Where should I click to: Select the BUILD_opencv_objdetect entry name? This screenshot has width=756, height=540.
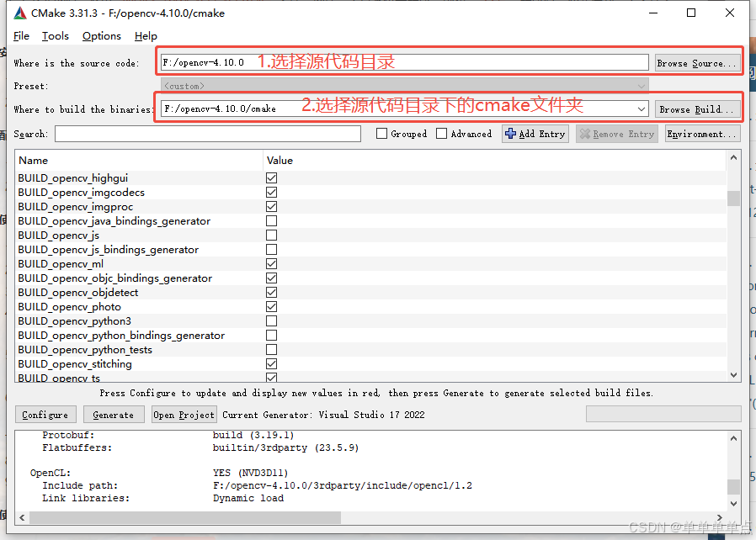[78, 293]
